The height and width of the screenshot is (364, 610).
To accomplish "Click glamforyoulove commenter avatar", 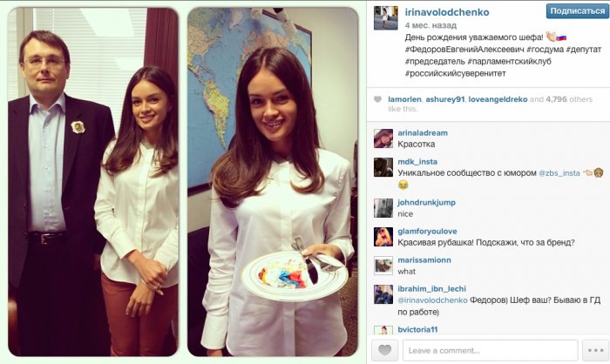I will 383,237.
